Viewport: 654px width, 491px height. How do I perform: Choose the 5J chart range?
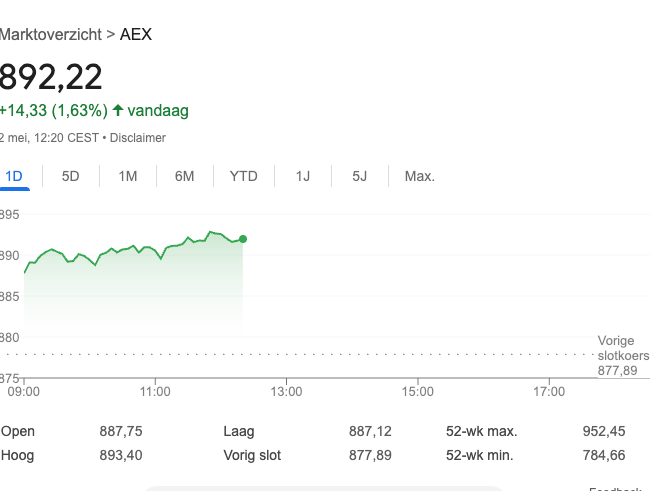(x=359, y=177)
